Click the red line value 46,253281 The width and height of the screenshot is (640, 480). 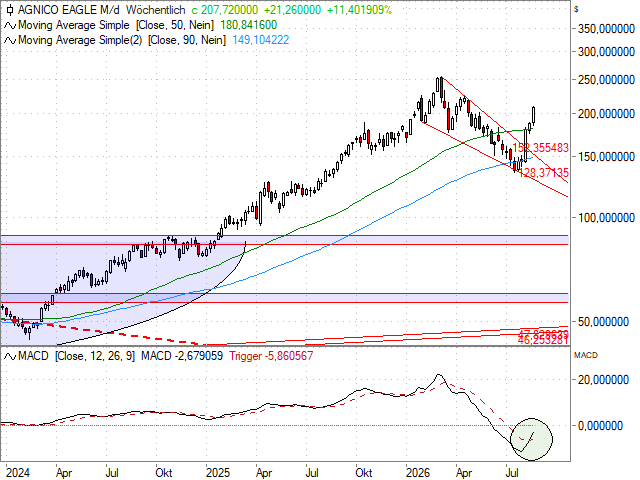pos(543,340)
